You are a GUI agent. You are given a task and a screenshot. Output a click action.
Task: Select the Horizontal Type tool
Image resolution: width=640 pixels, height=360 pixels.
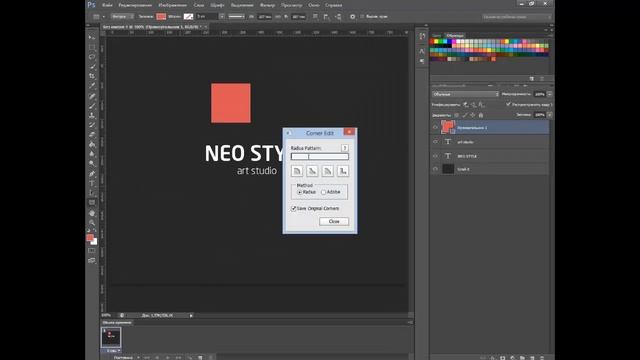click(92, 183)
